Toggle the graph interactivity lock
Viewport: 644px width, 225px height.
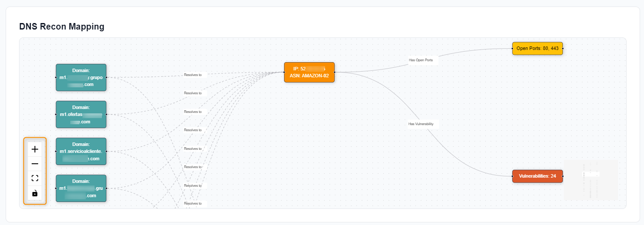pyautogui.click(x=35, y=193)
